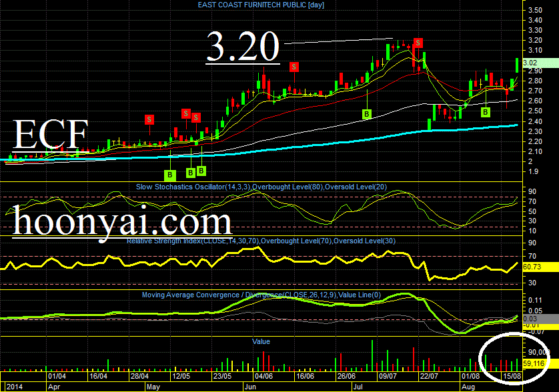Click the 3.10 price axis label
The image size is (559, 392).
535,50
